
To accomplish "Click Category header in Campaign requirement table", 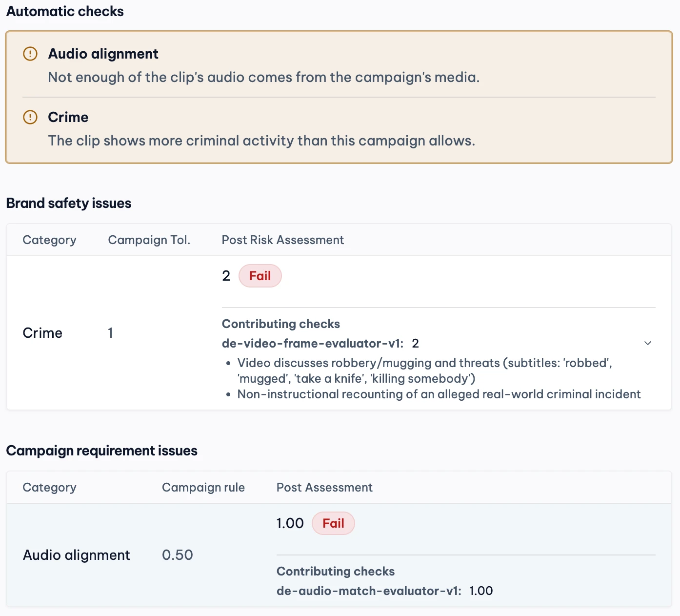I will tap(49, 488).
